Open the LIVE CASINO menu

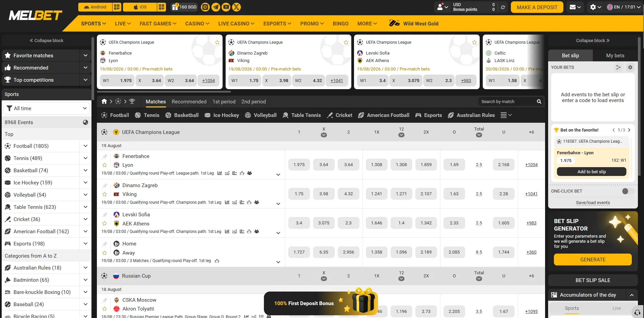(236, 24)
